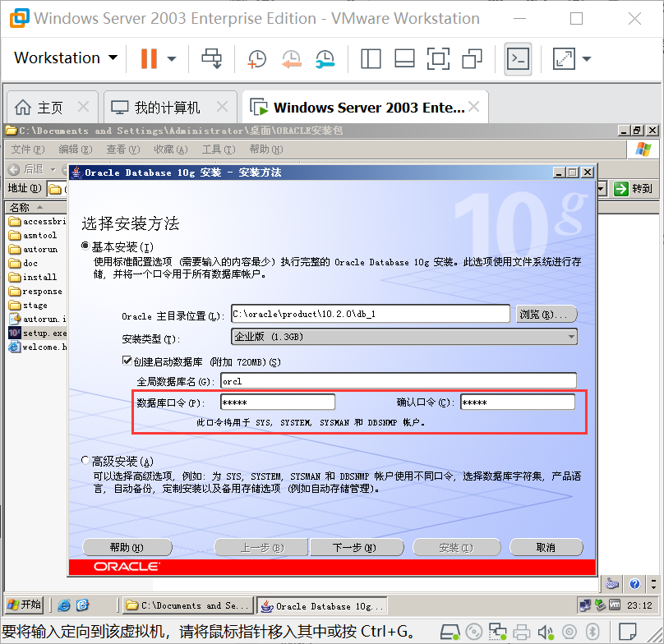Screen dimensions: 664x644
Task: Select the accessbri folder in Explorer
Action: (37, 222)
